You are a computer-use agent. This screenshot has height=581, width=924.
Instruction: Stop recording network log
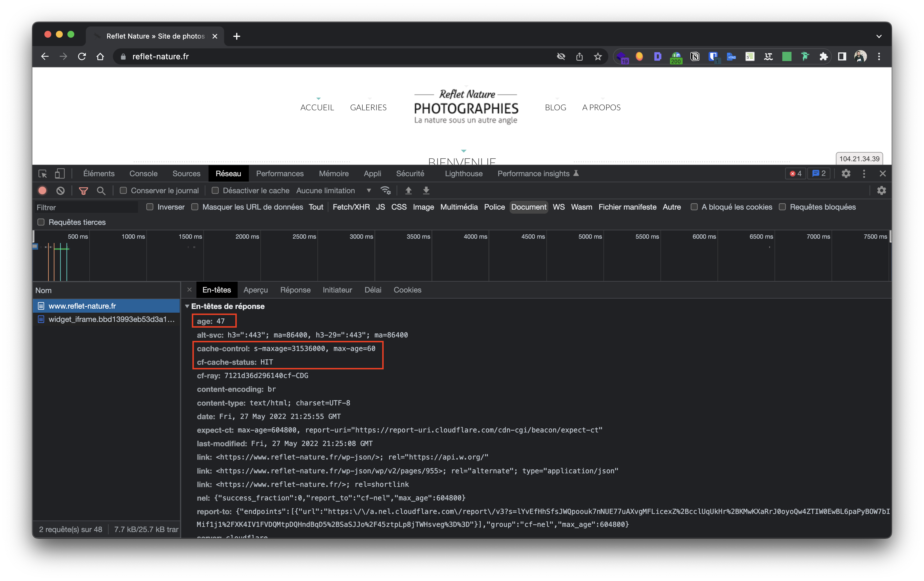click(x=42, y=191)
